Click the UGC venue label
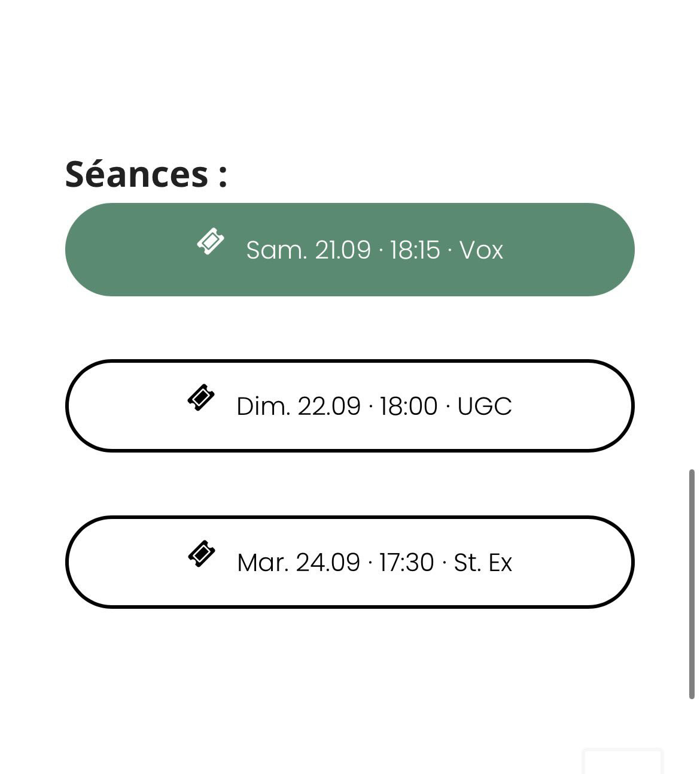 coord(485,406)
